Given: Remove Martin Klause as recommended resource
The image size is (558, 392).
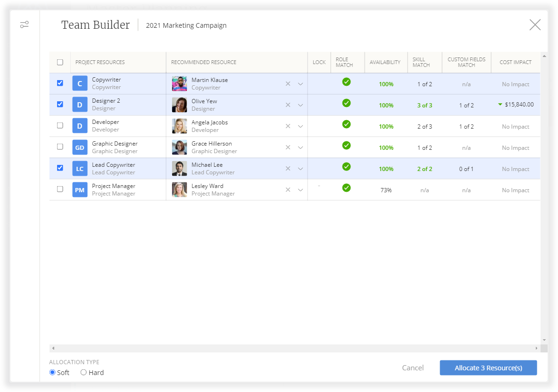Looking at the screenshot, I should pyautogui.click(x=288, y=83).
